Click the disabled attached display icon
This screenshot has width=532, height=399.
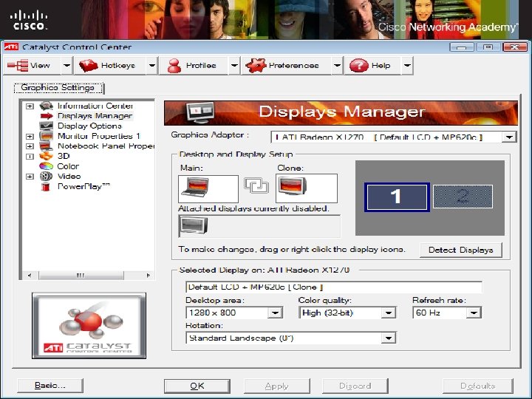tap(193, 226)
